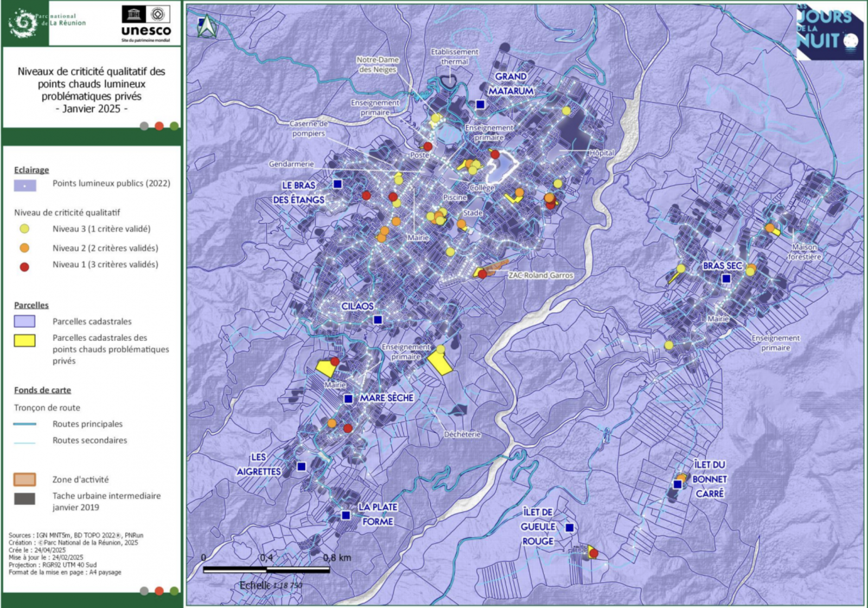
Task: Click the blue square marker at Bras Sec
Action: coord(726,278)
